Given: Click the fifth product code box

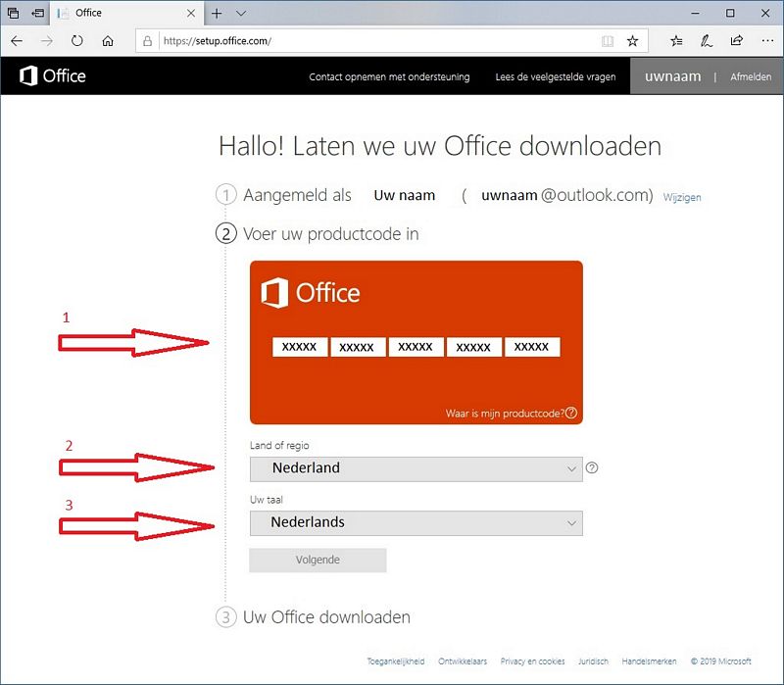Looking at the screenshot, I should (x=532, y=347).
